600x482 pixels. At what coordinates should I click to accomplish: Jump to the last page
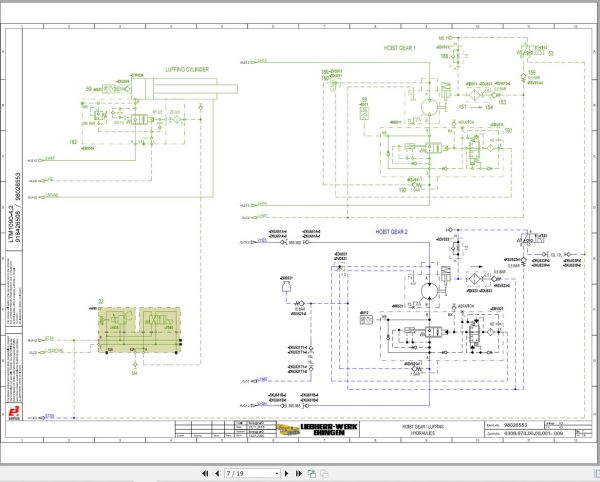click(x=299, y=474)
